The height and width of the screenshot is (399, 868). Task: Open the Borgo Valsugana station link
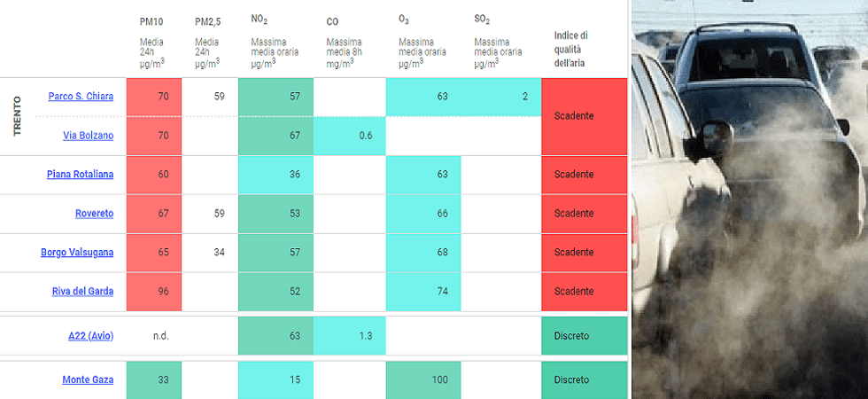pos(77,253)
